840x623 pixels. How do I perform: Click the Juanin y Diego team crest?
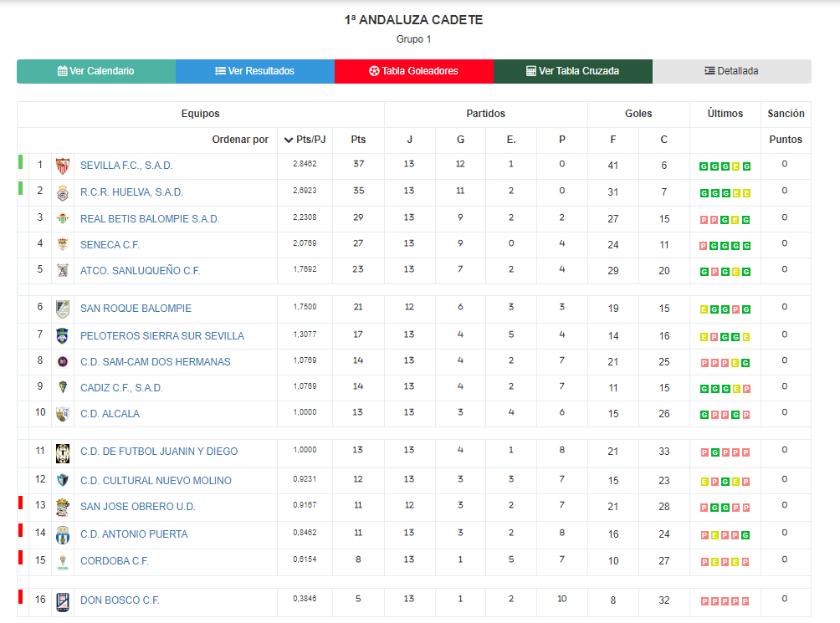pos(63,453)
